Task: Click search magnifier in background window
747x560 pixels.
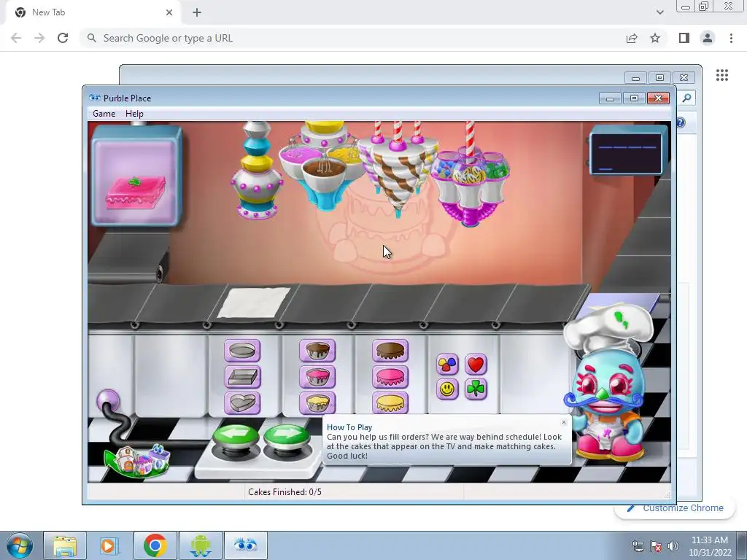Action: (x=686, y=98)
